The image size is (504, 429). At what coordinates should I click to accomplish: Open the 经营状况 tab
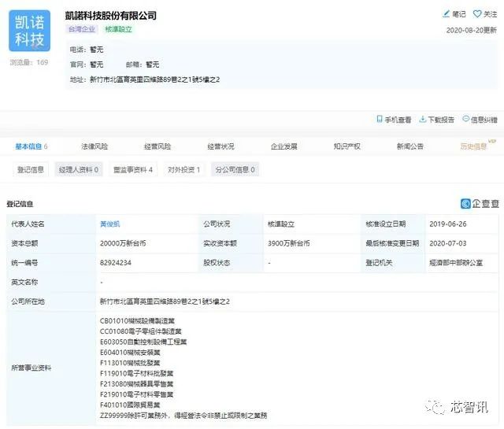coord(220,146)
